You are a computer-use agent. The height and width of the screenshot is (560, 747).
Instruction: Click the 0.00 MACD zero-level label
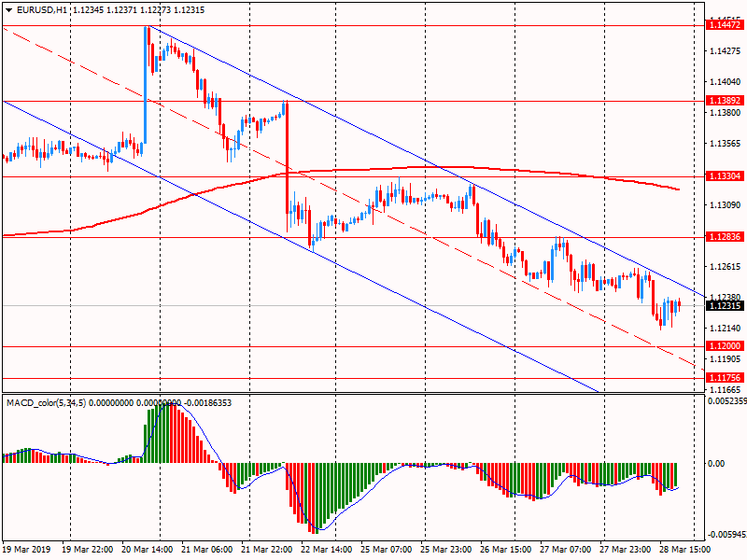[x=716, y=463]
